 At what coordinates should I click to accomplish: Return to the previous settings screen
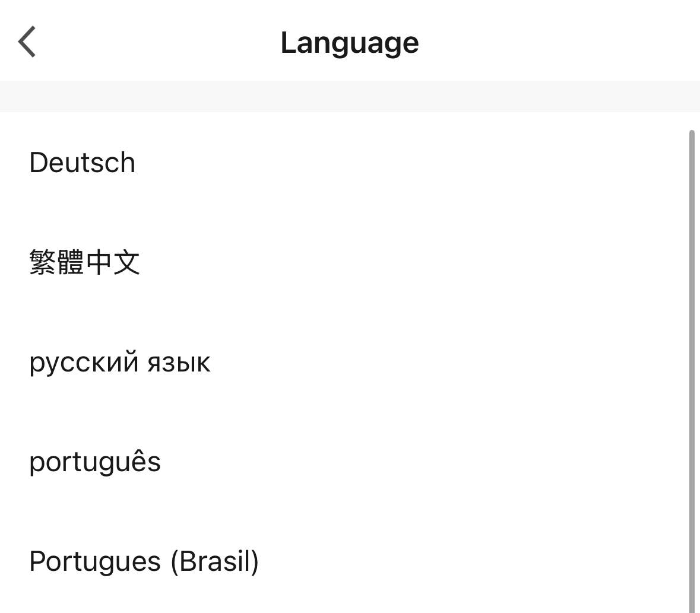pyautogui.click(x=27, y=42)
